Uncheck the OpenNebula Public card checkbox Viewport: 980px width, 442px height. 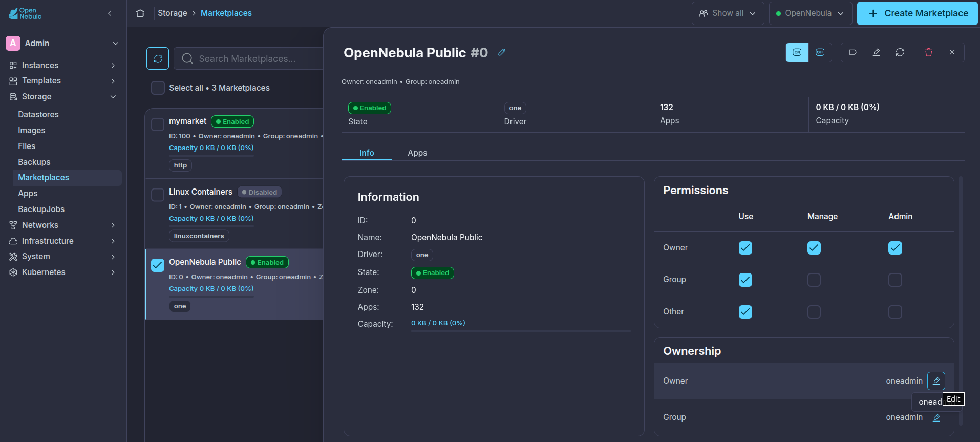pos(158,265)
